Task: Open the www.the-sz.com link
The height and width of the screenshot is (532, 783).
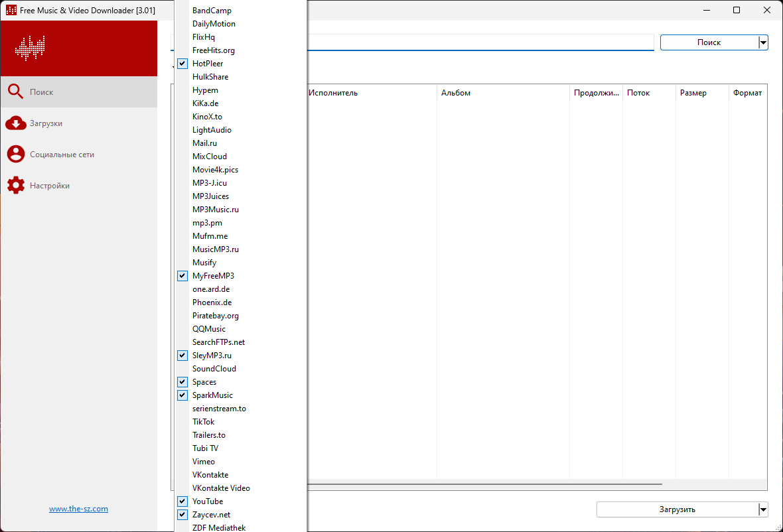Action: pyautogui.click(x=78, y=509)
